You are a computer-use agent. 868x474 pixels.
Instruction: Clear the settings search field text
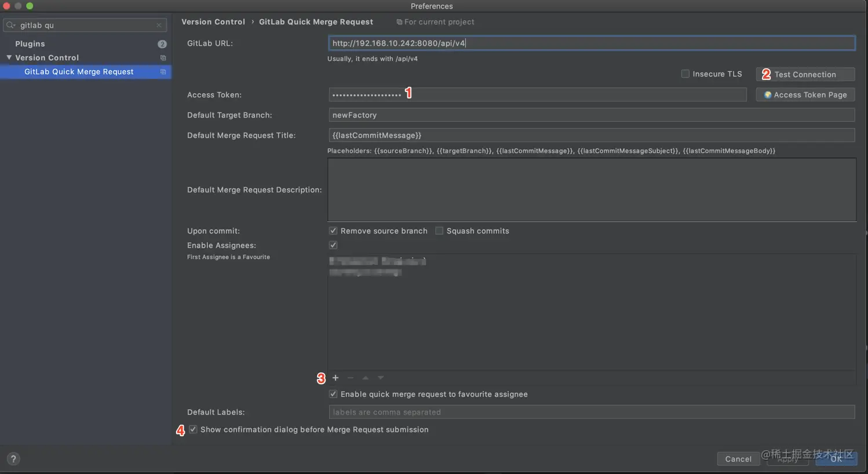pos(159,25)
